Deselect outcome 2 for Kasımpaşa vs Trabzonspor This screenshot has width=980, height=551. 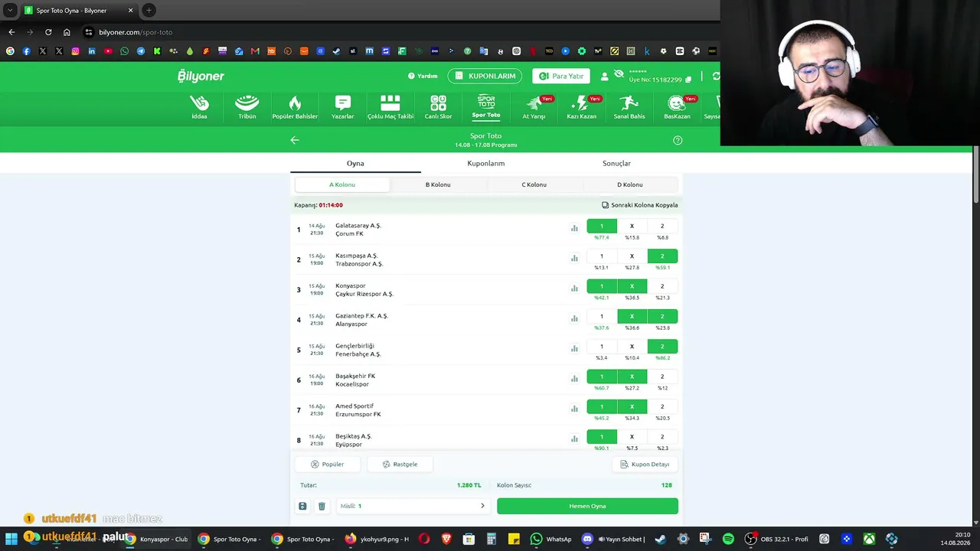pos(662,256)
